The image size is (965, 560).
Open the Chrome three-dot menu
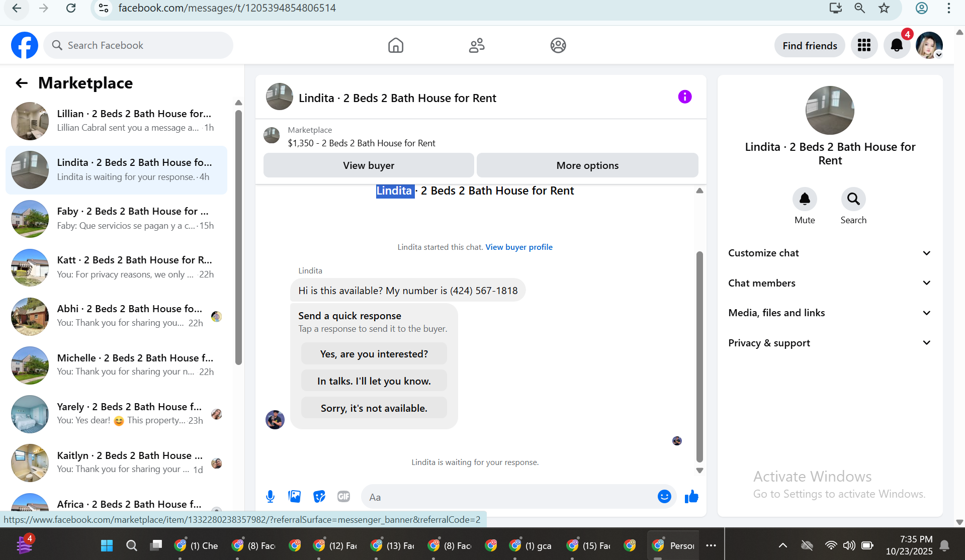point(948,8)
